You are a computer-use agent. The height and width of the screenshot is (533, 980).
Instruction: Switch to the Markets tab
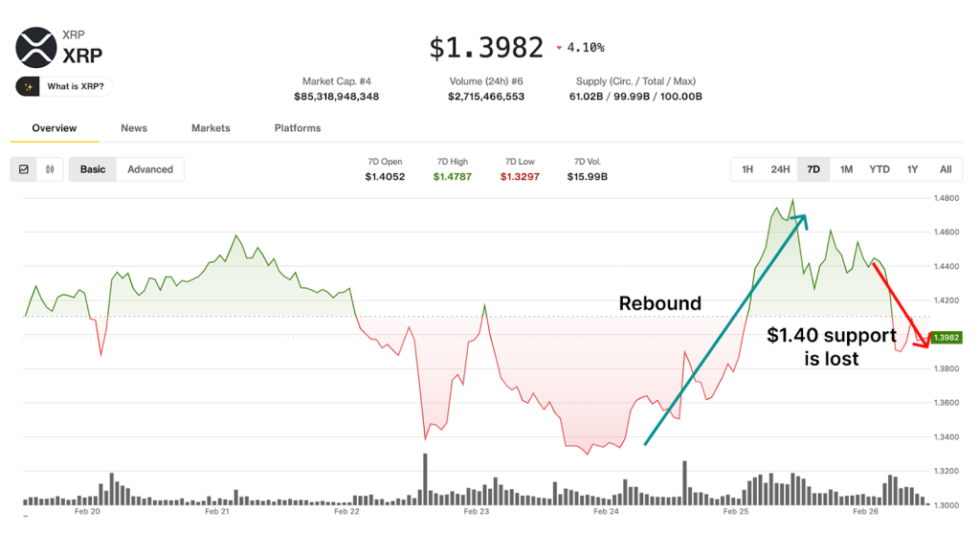click(211, 128)
